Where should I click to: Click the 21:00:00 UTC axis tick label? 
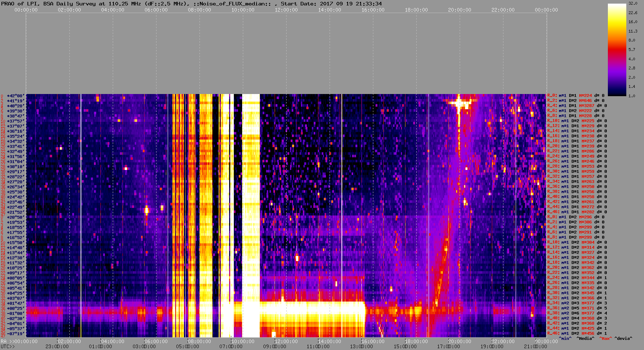click(535, 347)
